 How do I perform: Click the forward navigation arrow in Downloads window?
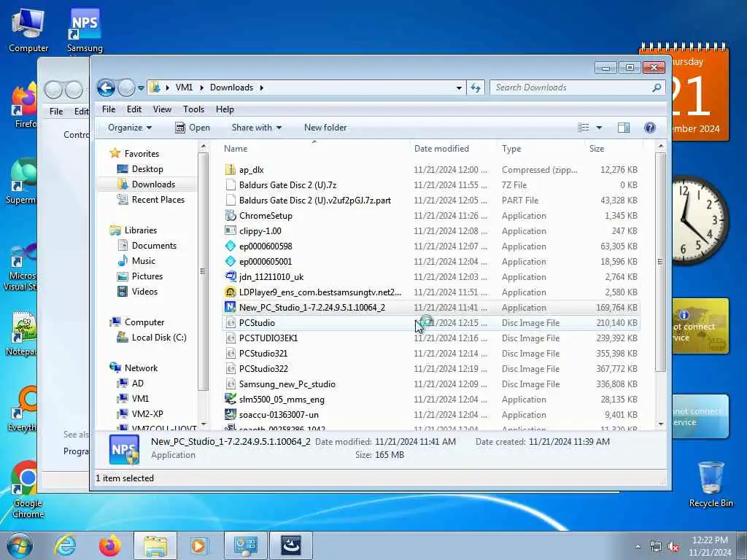click(x=126, y=87)
